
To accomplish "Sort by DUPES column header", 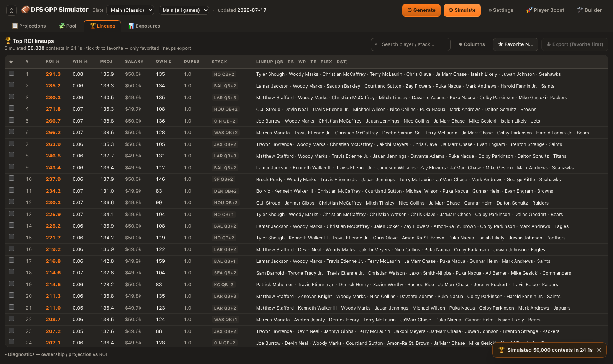I will [192, 62].
